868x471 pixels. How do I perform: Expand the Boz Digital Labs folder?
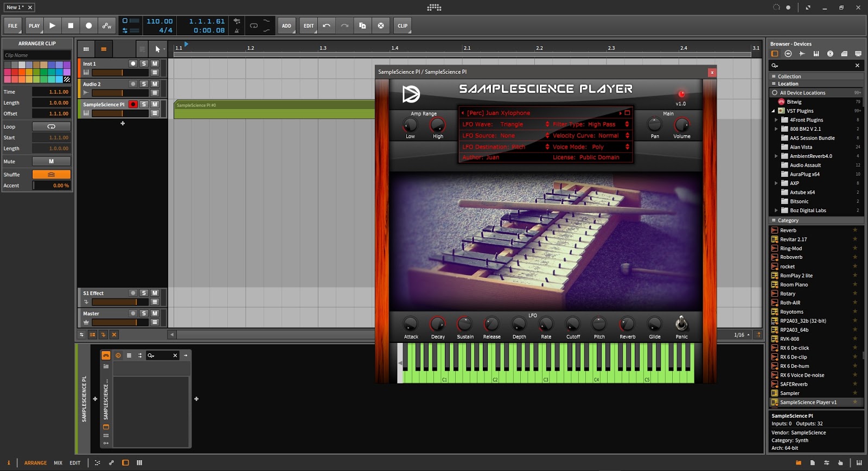coord(776,211)
